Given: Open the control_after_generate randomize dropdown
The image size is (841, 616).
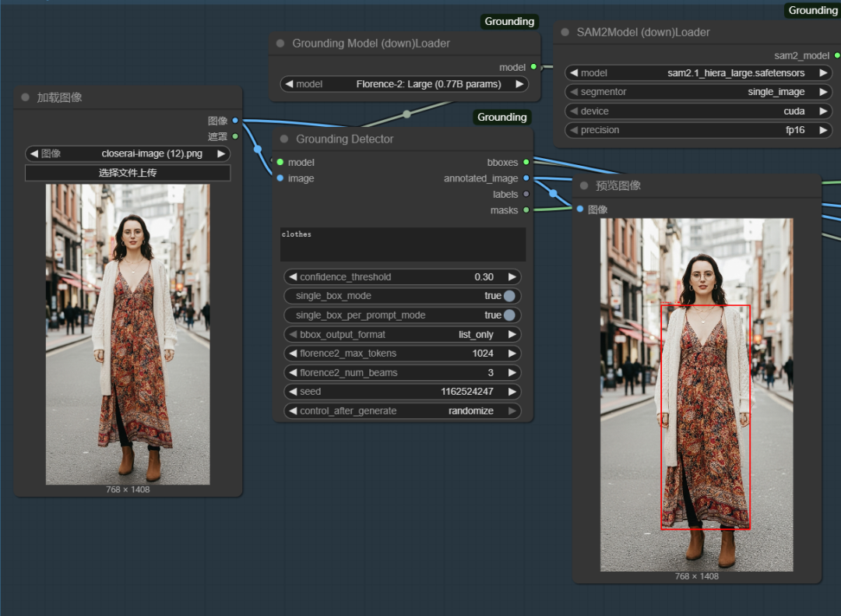Looking at the screenshot, I should click(x=403, y=411).
